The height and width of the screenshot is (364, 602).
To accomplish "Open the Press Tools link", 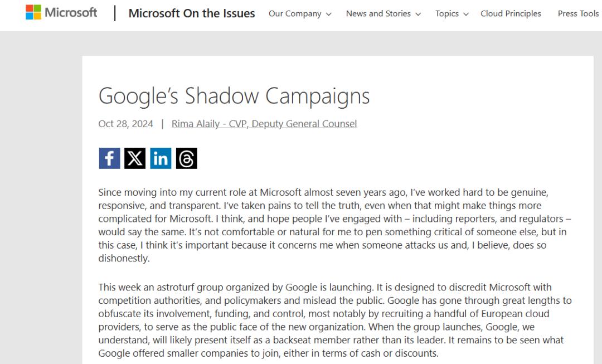I will (578, 14).
